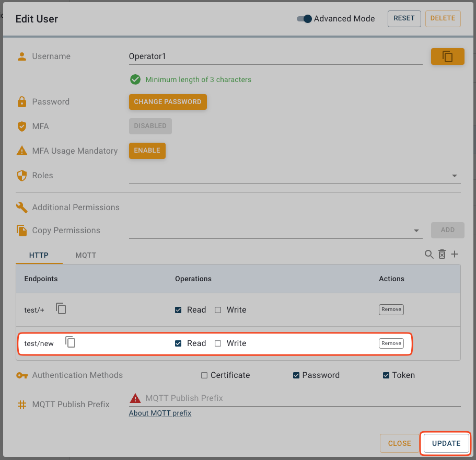Click the MQTT prefix warning triangle icon
The height and width of the screenshot is (460, 476).
pos(135,398)
